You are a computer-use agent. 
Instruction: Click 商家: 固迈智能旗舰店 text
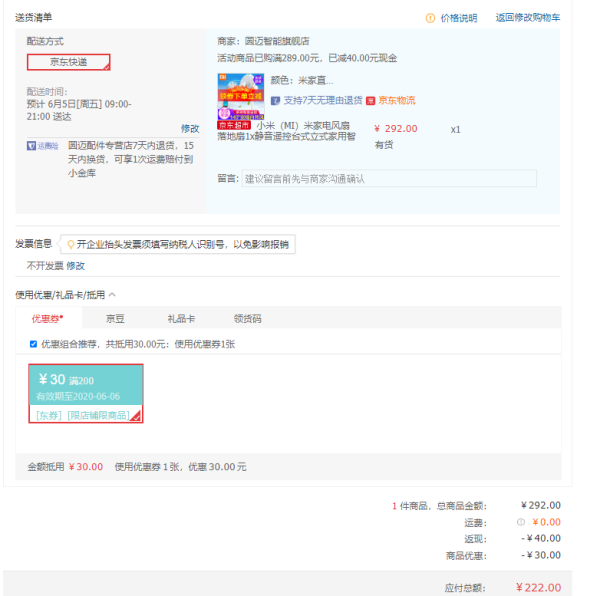263,41
